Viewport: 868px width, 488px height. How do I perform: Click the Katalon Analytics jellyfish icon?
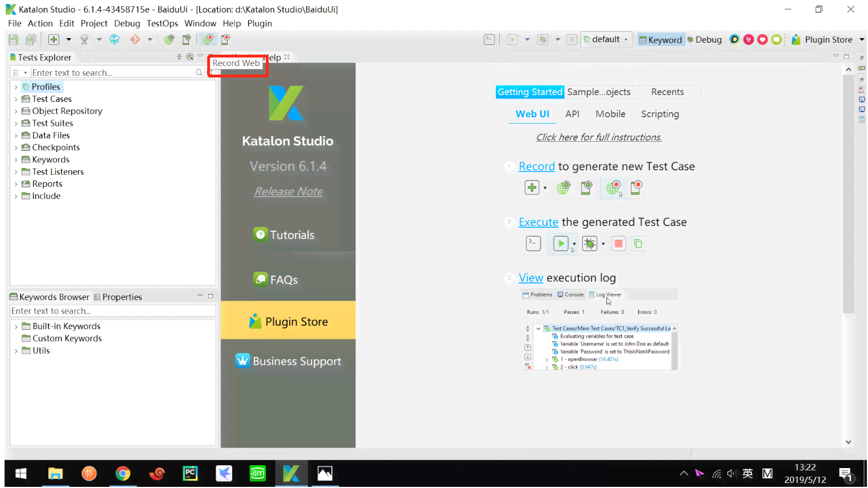point(114,39)
